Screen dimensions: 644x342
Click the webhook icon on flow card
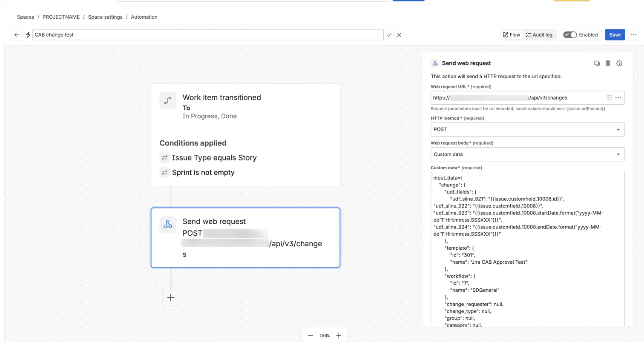pyautogui.click(x=168, y=225)
